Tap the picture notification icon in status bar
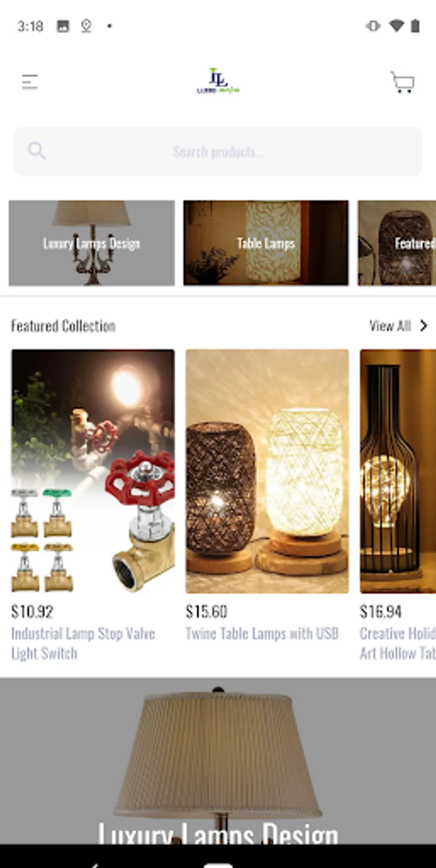436x868 pixels. click(63, 26)
